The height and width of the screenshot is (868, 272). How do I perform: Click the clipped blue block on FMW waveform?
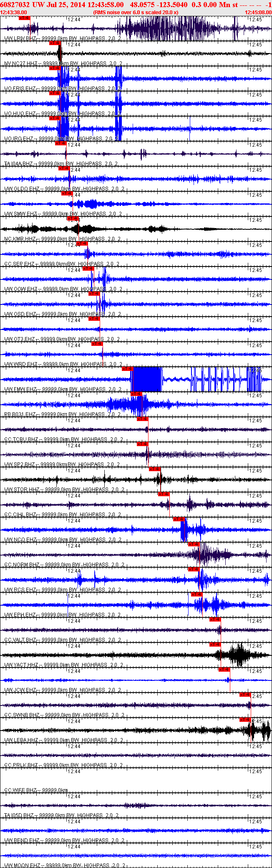point(146,379)
